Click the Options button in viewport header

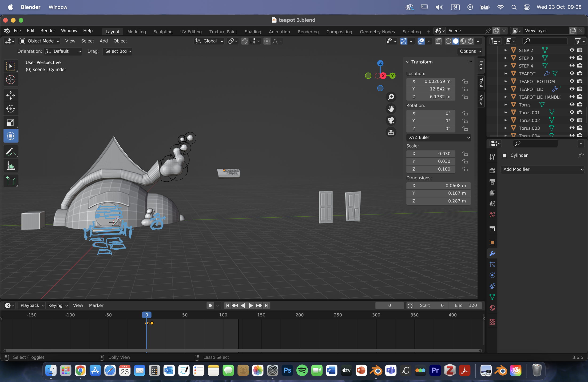point(470,51)
